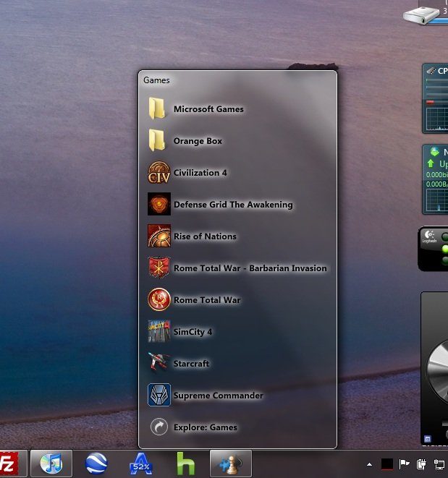Click the Starcraft spaceship icon
The height and width of the screenshot is (478, 448).
159,363
